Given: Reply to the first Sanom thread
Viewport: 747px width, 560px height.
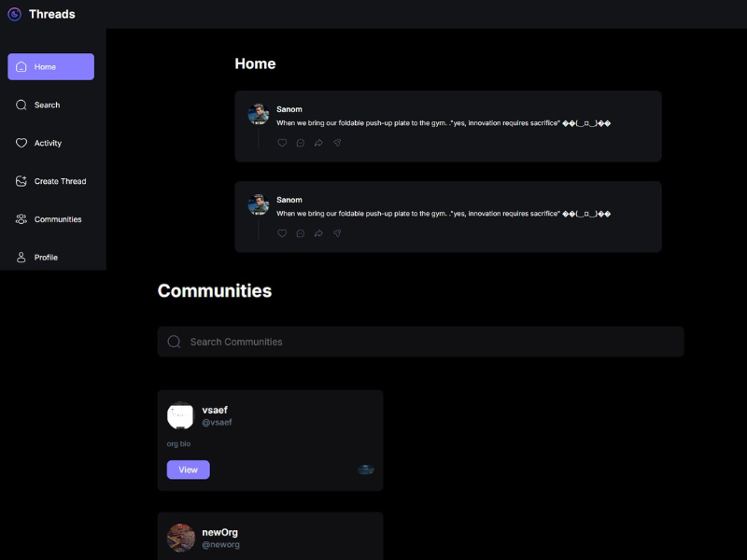Looking at the screenshot, I should (x=300, y=143).
